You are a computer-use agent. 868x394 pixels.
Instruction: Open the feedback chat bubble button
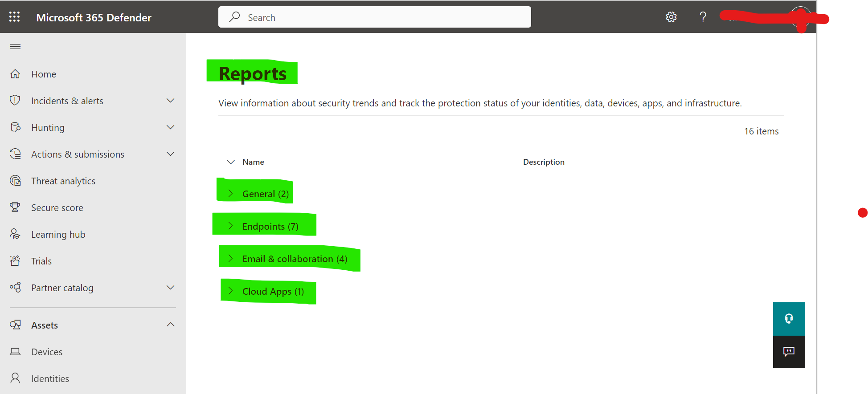[789, 352]
